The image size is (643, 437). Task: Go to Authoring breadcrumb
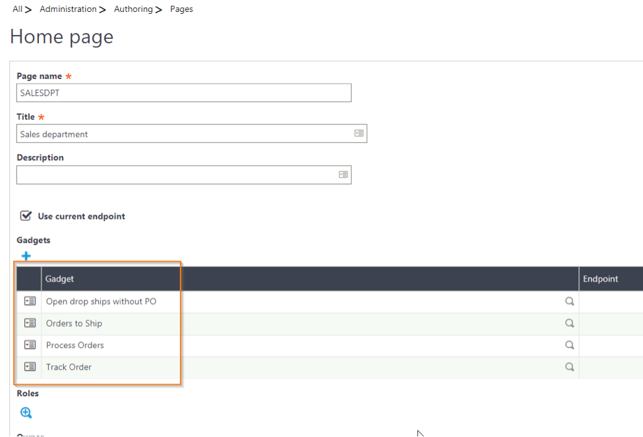[133, 9]
